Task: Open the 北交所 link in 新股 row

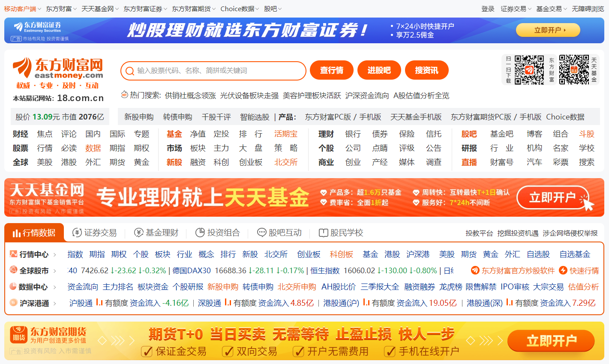Action: click(286, 162)
